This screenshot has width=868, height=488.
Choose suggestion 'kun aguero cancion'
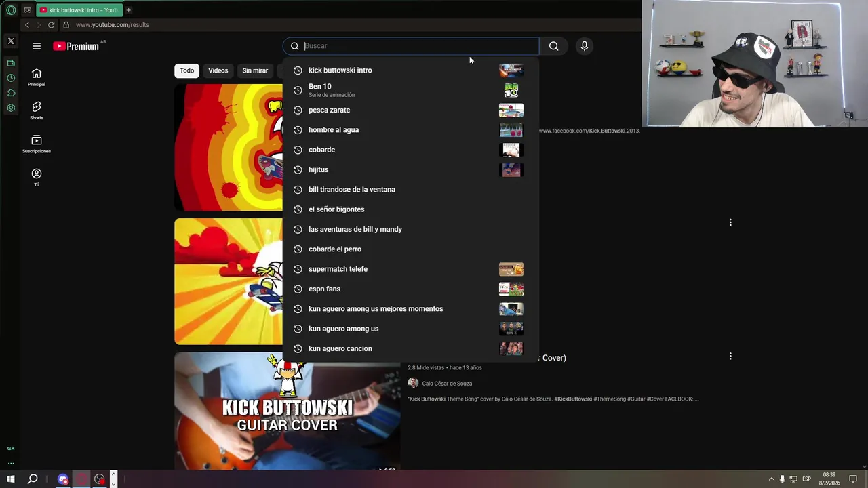410,348
